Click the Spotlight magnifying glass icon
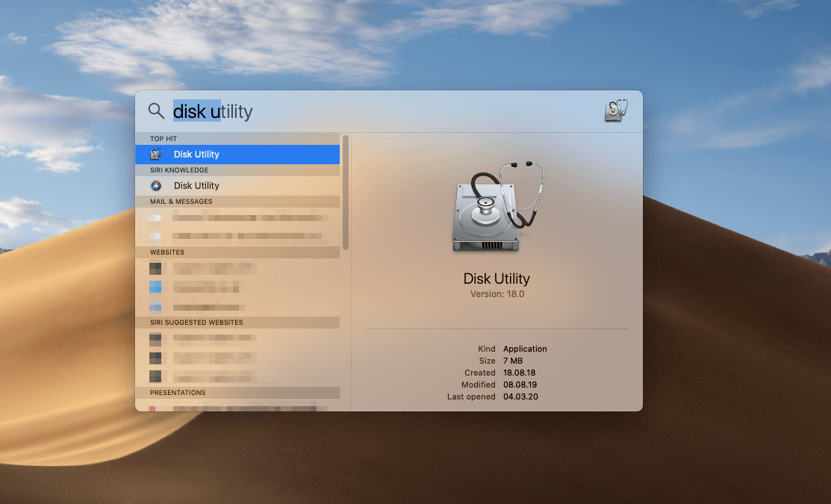This screenshot has width=831, height=504. point(156,111)
